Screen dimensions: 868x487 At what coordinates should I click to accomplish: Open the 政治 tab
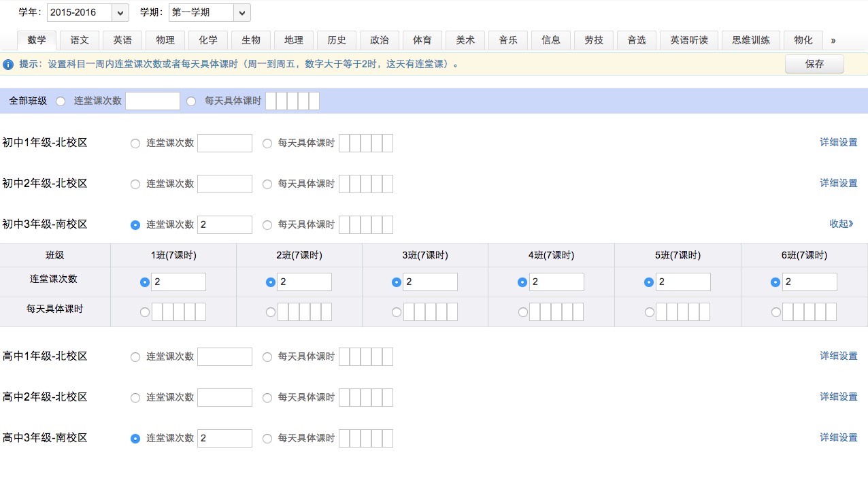tap(380, 40)
